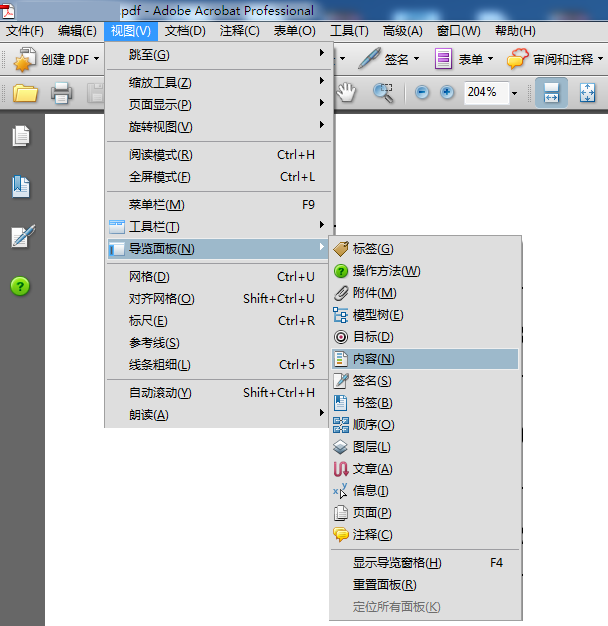Image resolution: width=608 pixels, height=626 pixels.
Task: Expand the 旋转视图(V) submenu
Action: (218, 127)
